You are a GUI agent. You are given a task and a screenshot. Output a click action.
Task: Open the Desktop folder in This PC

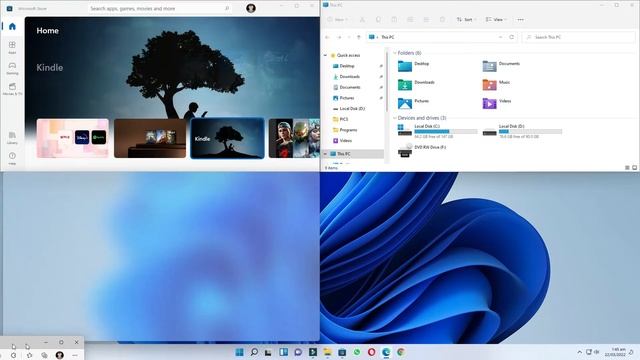[414, 66]
